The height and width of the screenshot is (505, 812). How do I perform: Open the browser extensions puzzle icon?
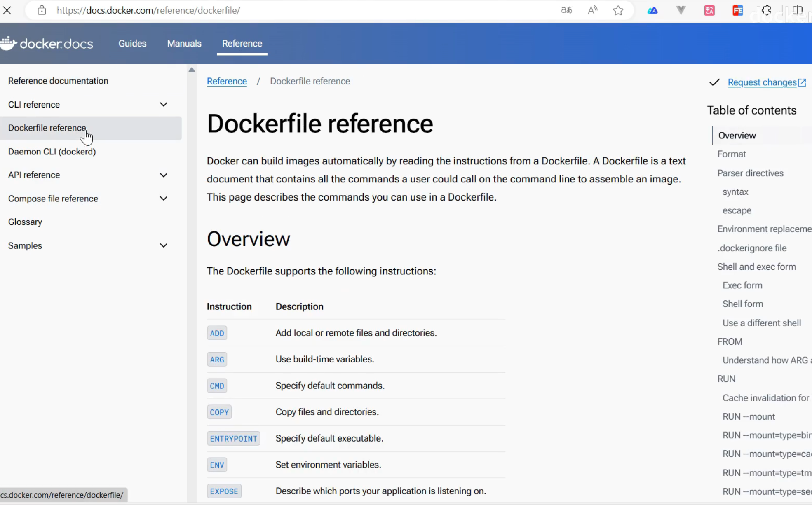(x=766, y=10)
